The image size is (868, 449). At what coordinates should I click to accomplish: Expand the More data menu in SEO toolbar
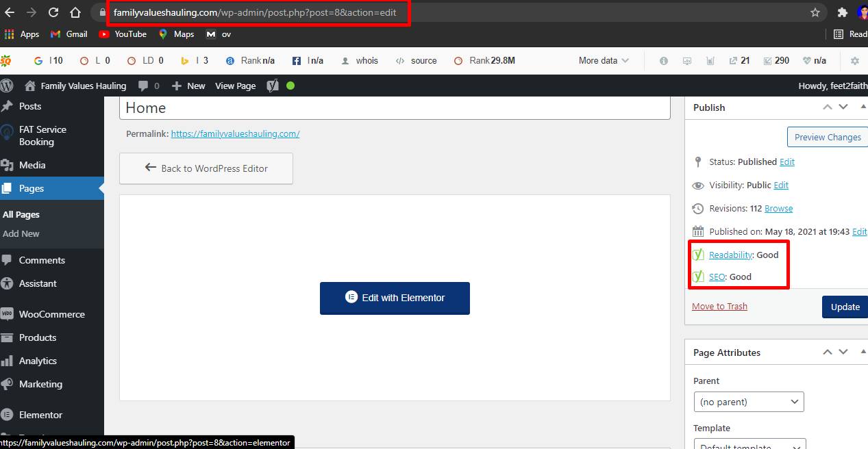click(x=602, y=60)
